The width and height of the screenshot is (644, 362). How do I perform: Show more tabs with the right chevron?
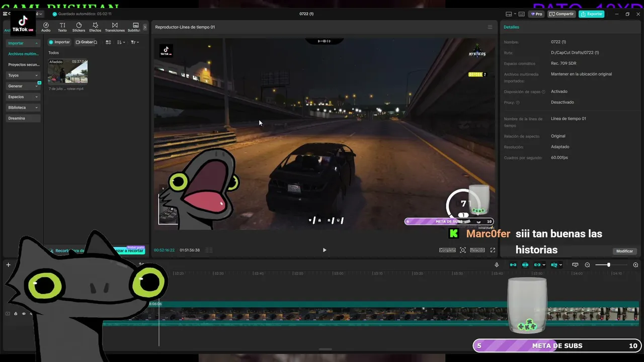(145, 27)
